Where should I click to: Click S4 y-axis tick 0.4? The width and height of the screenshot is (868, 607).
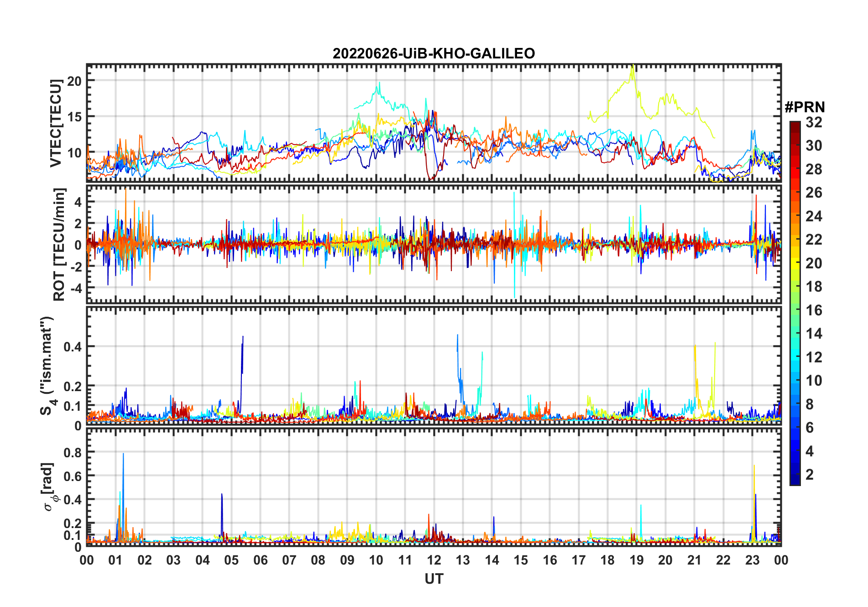73,346
